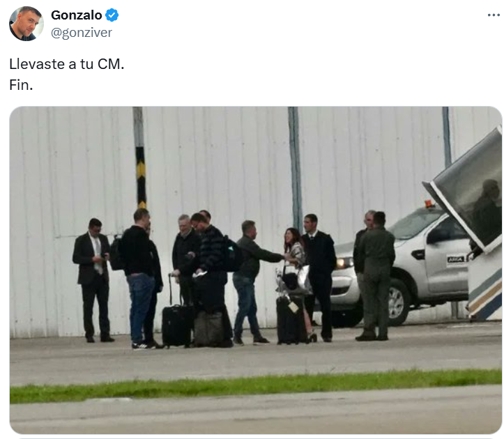Open the attached tarmac photo

point(256,270)
